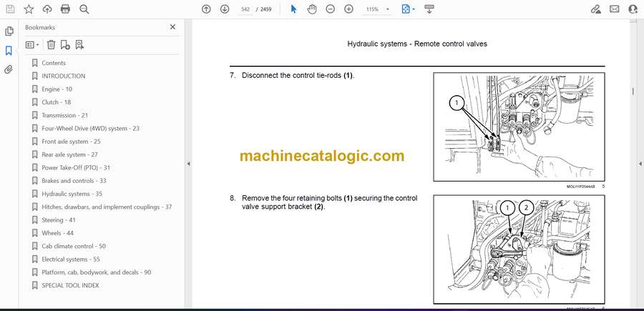Open SPECIAL TOOL INDEX bookmark

point(70,285)
